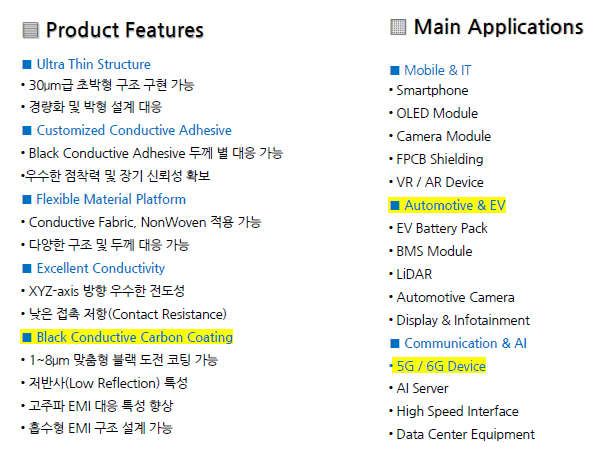The height and width of the screenshot is (471, 612).
Task: Click the blue square before Ultra Thin Structure
Action: (27, 64)
